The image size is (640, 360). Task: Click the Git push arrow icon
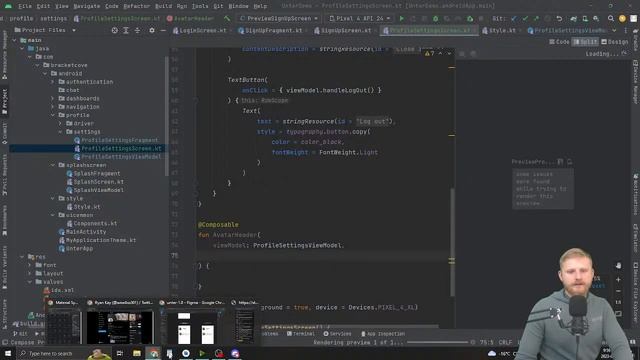pos(536,18)
